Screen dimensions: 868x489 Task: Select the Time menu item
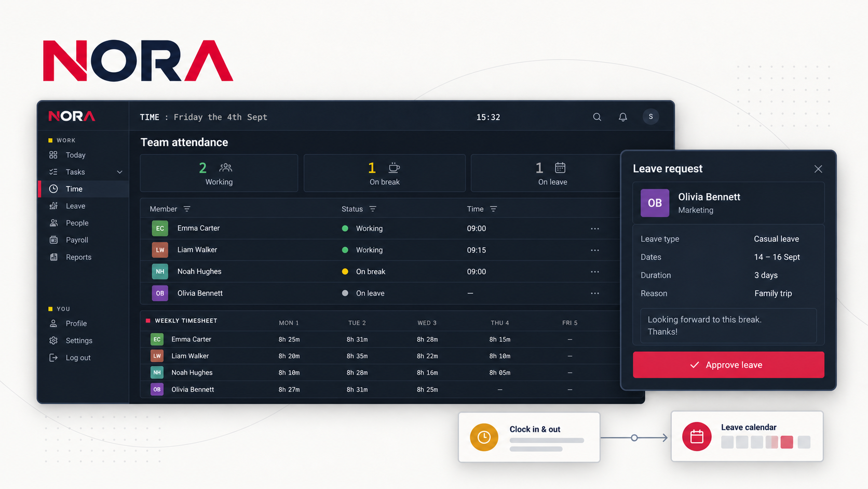click(84, 189)
